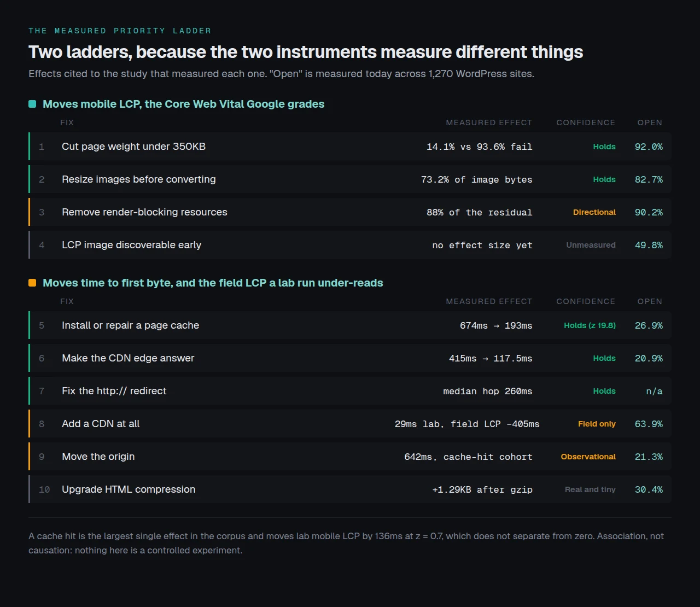Screen dimensions: 700x607
Task: Click the "Field only" confidence label
Action: click(597, 424)
